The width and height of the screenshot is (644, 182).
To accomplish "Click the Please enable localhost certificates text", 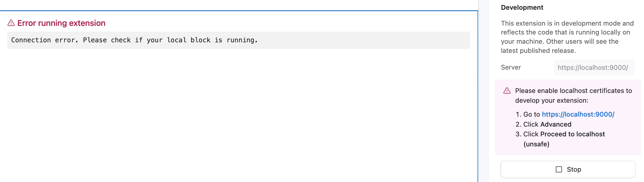I will click(x=573, y=95).
